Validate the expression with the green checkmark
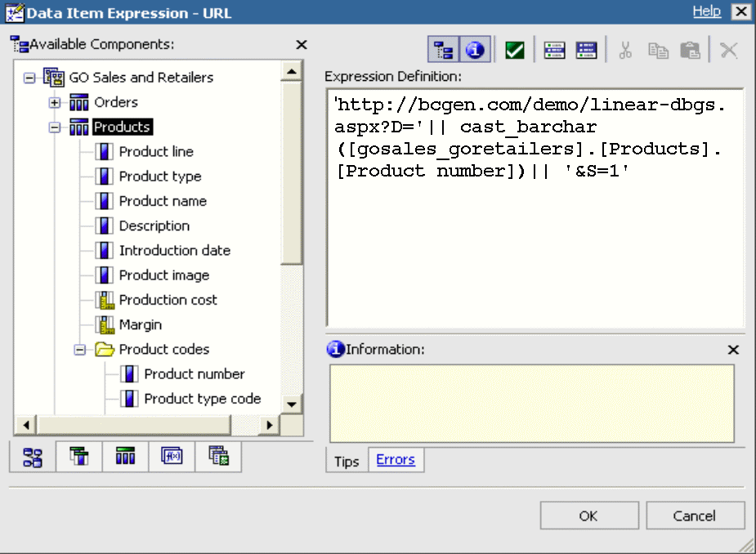The height and width of the screenshot is (554, 756). point(512,49)
